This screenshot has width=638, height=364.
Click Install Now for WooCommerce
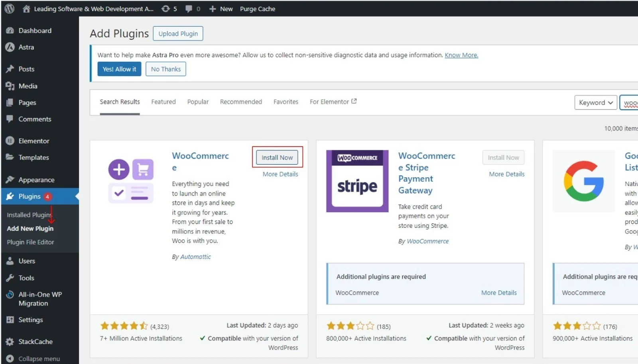277,157
